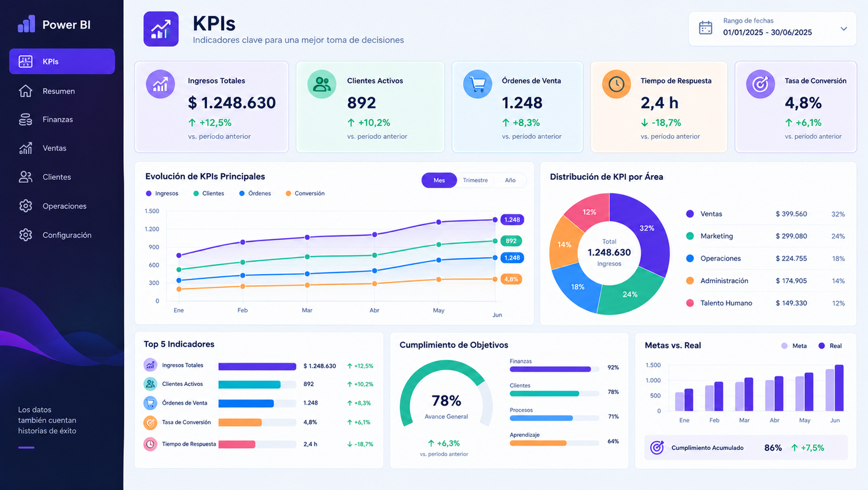Viewport: 868px width, 490px height.
Task: Toggle the Órdenes series in line chart legend
Action: 255,193
